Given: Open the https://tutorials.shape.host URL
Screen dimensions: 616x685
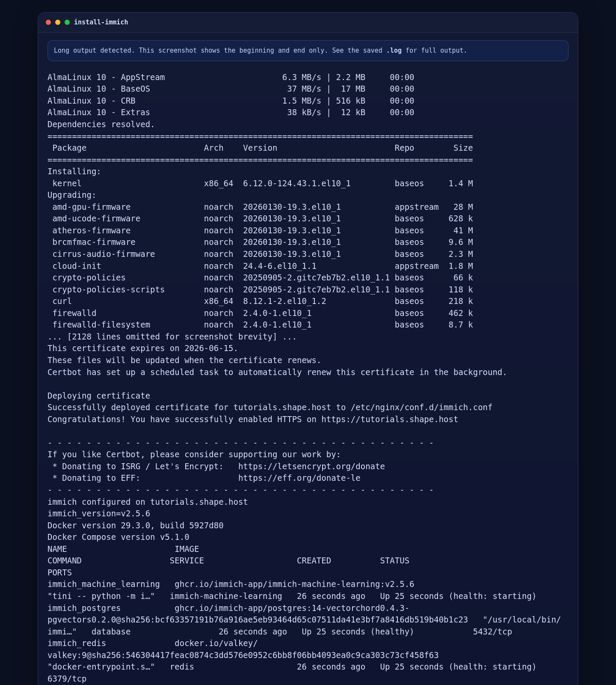Looking at the screenshot, I should [390, 420].
